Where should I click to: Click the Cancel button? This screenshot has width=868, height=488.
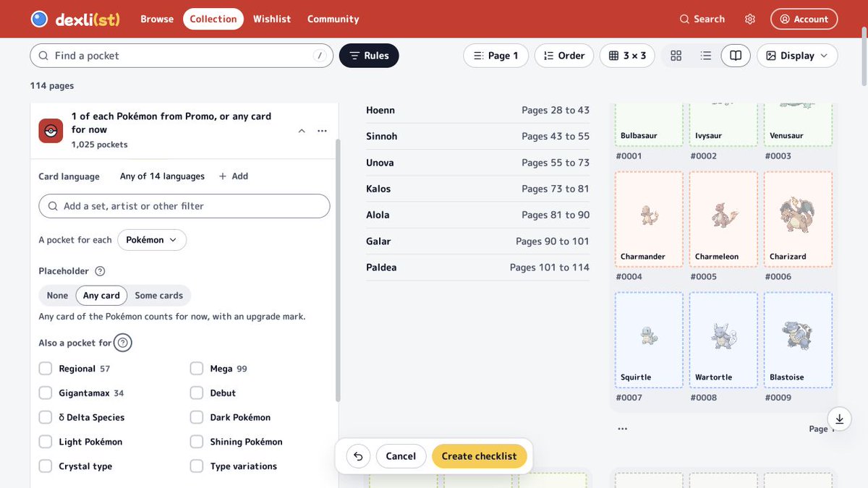tap(401, 456)
